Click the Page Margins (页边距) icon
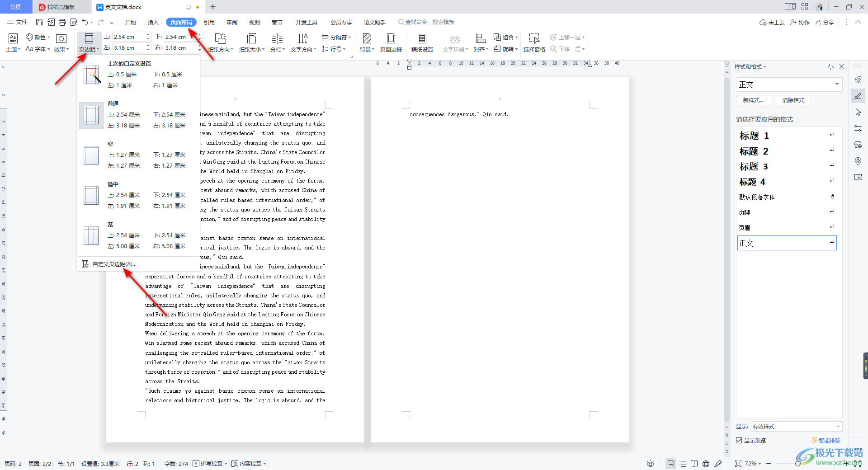Viewport: 868px width, 470px height. (x=89, y=42)
